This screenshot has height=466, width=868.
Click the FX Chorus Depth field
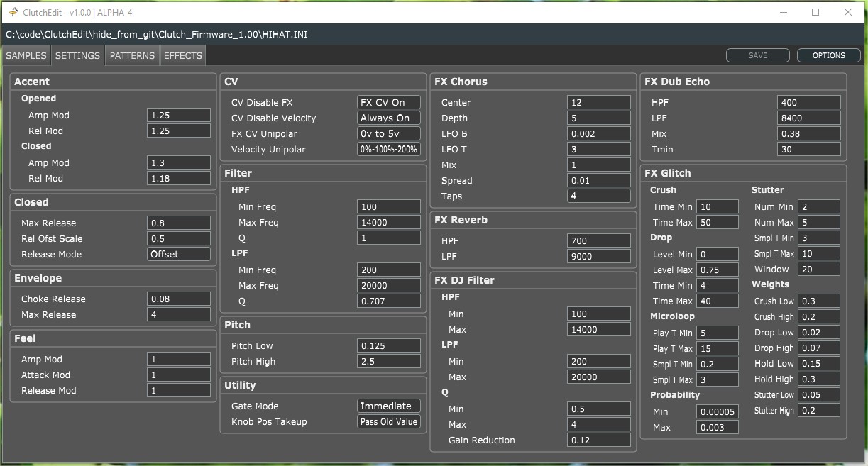pyautogui.click(x=598, y=118)
